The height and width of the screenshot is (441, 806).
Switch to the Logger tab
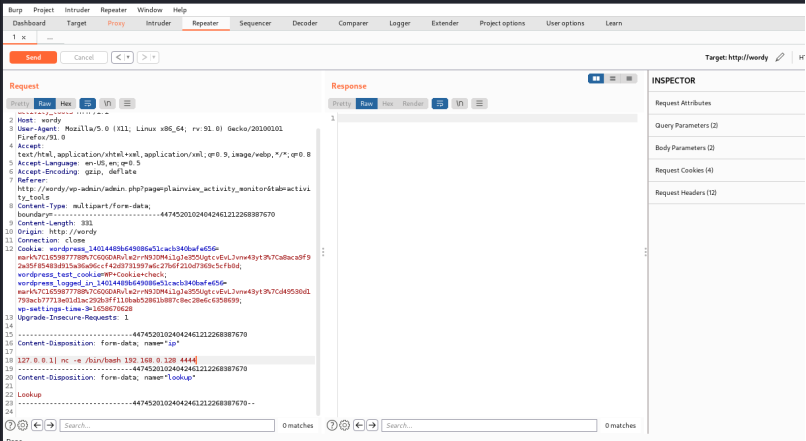[399, 23]
